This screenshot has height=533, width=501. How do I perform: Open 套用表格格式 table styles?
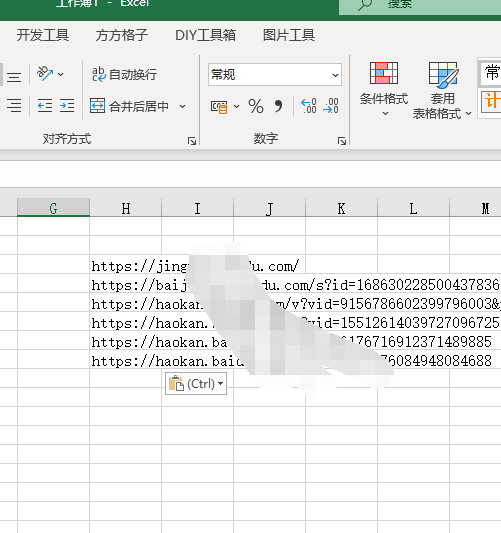pyautogui.click(x=442, y=91)
